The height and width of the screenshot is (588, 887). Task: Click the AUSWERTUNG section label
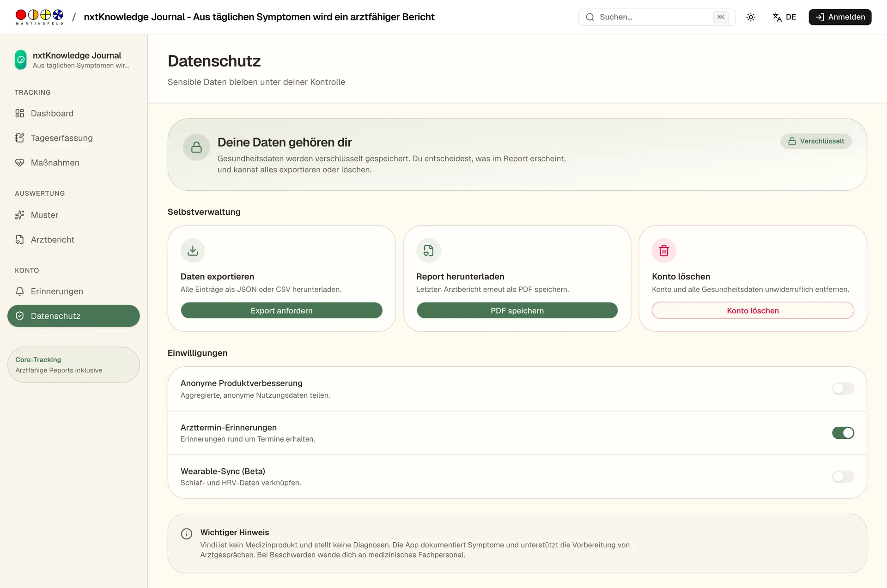click(x=40, y=194)
